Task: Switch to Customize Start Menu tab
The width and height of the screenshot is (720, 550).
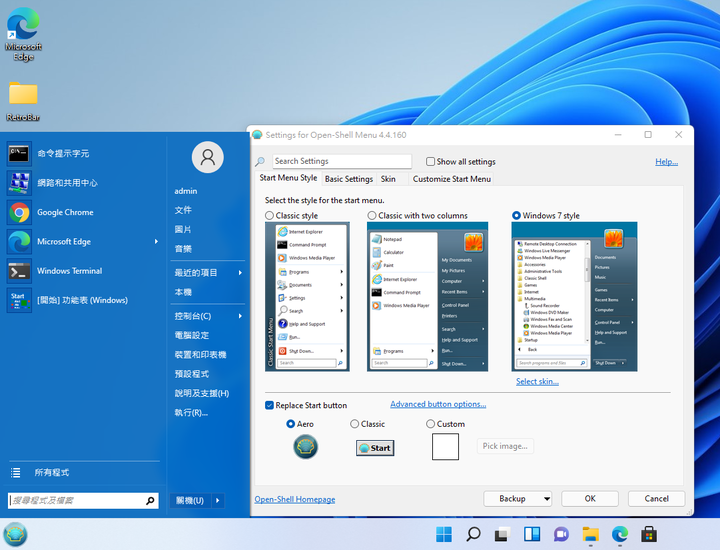Action: click(452, 179)
